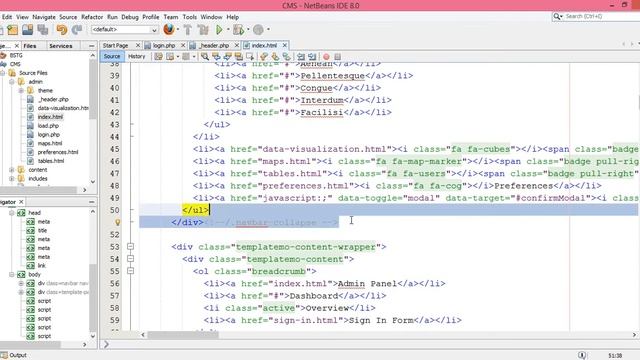Close the index.html tab

284,45
